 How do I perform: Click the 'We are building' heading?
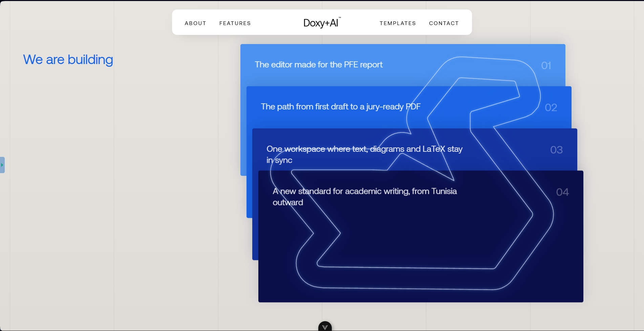pyautogui.click(x=68, y=60)
